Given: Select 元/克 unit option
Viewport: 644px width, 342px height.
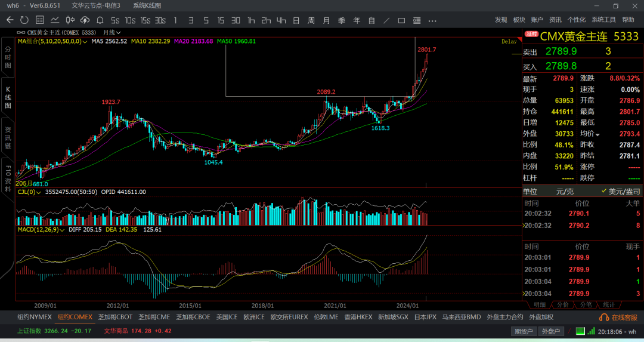Looking at the screenshot, I should [565, 192].
